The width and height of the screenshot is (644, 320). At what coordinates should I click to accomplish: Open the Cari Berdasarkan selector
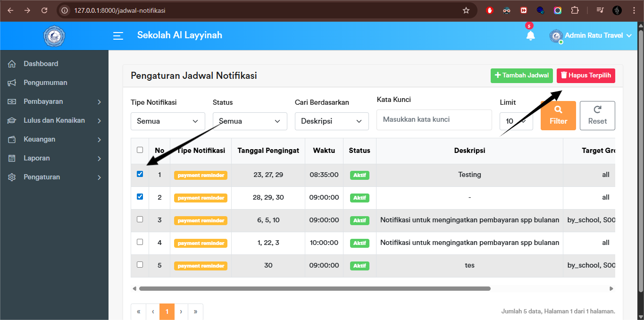[x=332, y=121]
